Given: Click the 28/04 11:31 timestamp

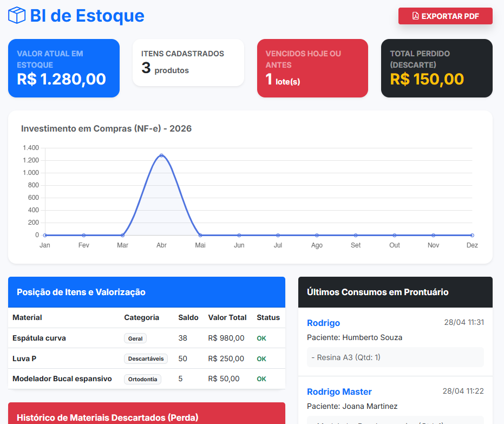Looking at the screenshot, I should [464, 322].
